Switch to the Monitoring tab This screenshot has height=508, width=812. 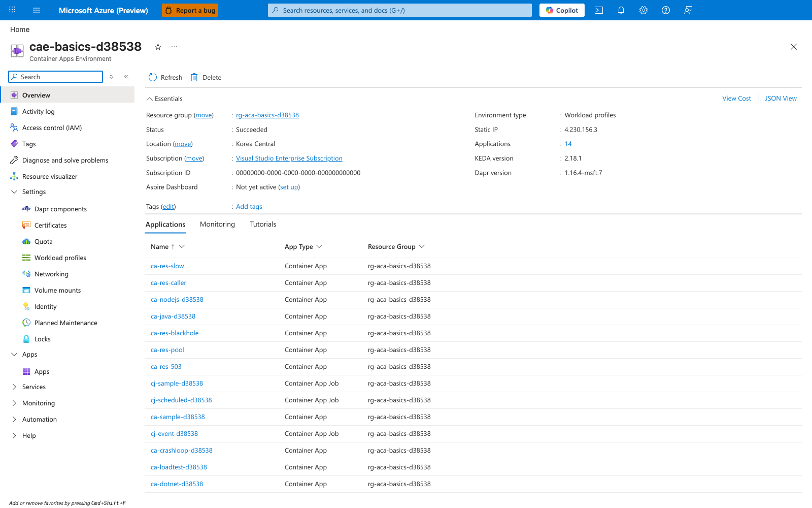coord(217,224)
